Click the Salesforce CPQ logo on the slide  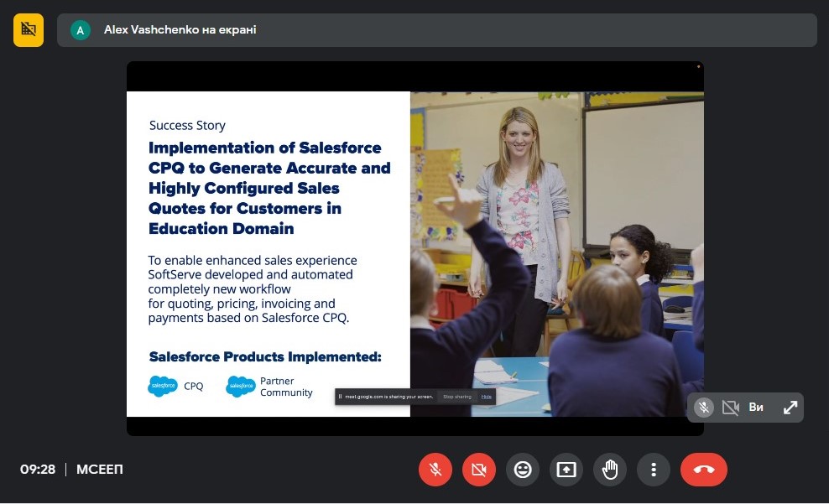(163, 387)
